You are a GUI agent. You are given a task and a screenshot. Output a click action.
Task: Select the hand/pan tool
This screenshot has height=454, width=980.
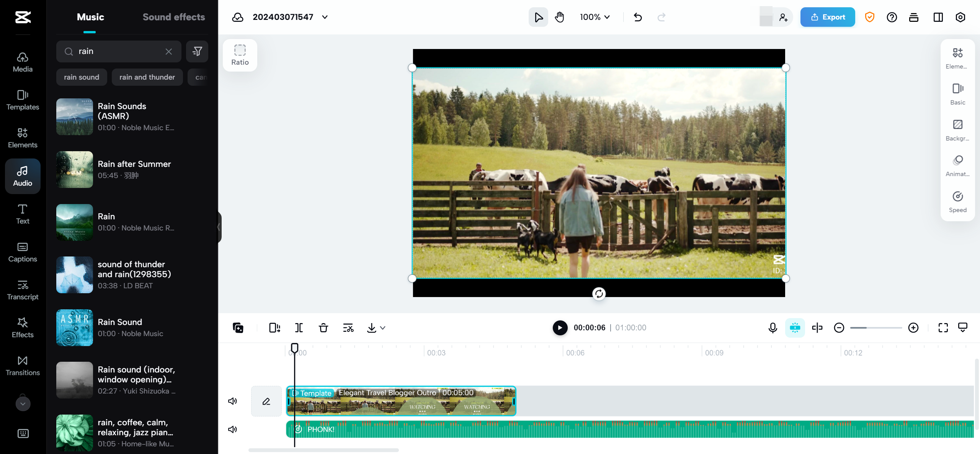(559, 17)
